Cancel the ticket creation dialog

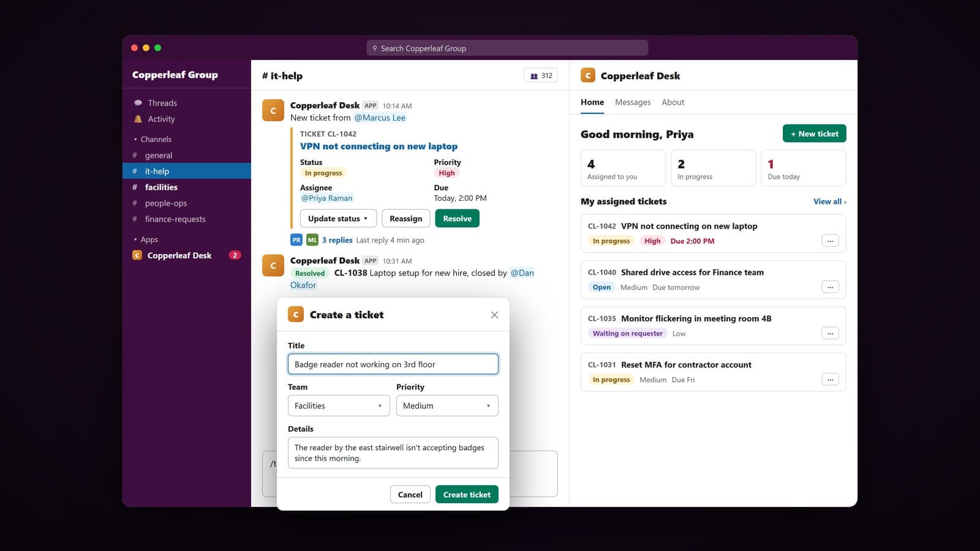tap(410, 495)
